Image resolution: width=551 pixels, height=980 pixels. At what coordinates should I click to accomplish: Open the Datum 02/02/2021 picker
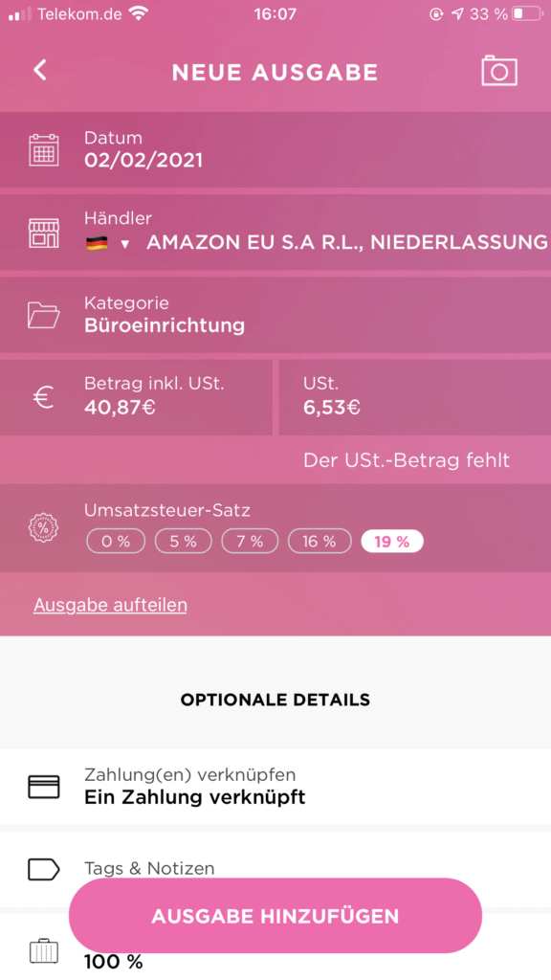(275, 150)
